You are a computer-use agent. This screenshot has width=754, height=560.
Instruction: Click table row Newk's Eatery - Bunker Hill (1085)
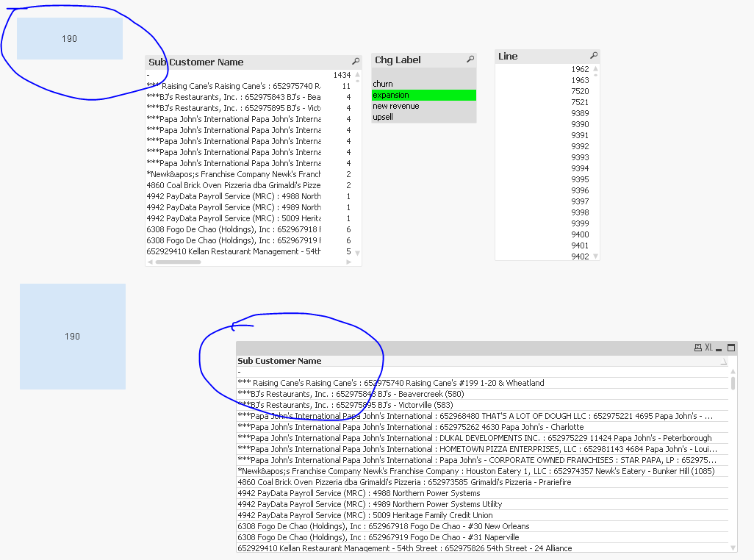coord(482,472)
